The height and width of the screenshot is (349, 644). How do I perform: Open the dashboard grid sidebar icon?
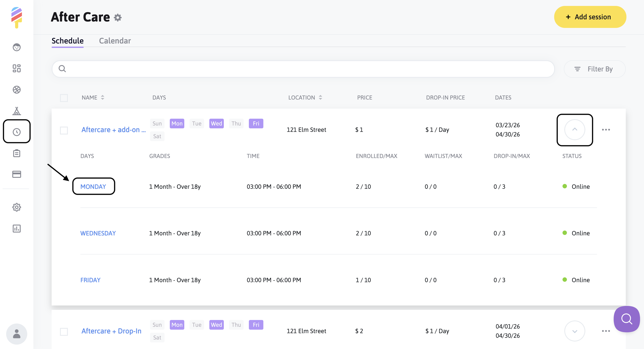tap(16, 68)
